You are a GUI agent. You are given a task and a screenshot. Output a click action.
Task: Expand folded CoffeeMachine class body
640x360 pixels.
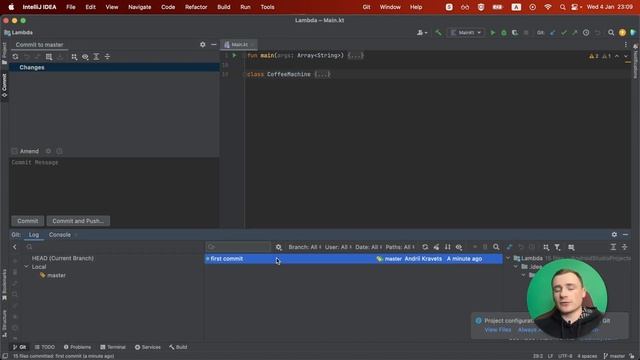click(322, 74)
